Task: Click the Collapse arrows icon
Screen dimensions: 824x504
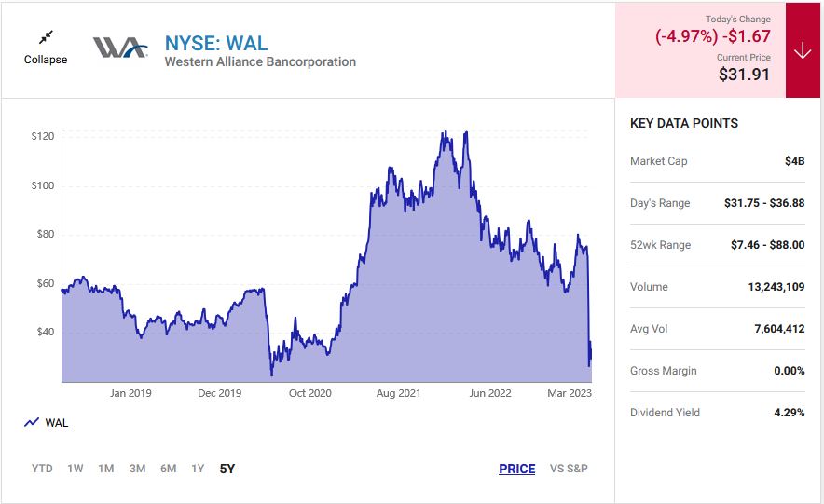Action: click(x=46, y=37)
